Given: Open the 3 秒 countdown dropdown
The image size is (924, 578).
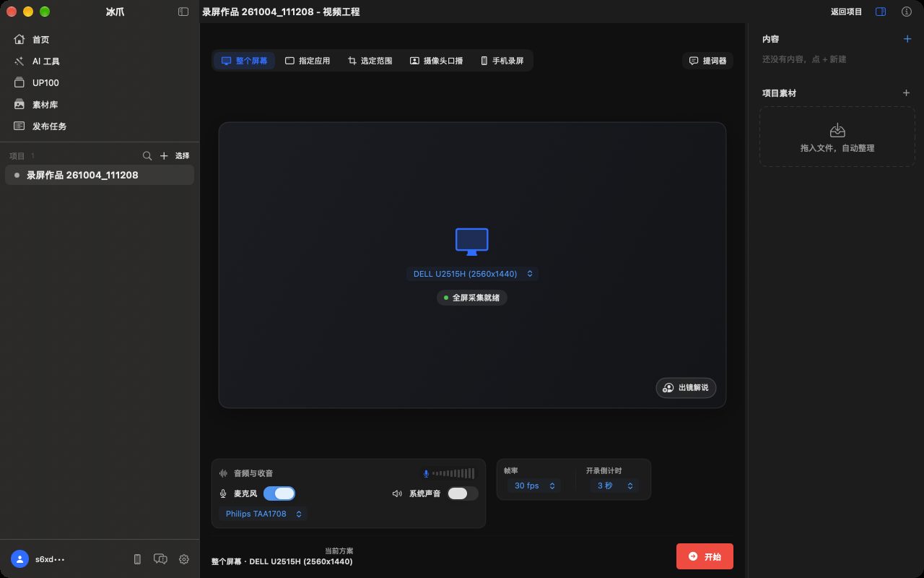Looking at the screenshot, I should 614,486.
